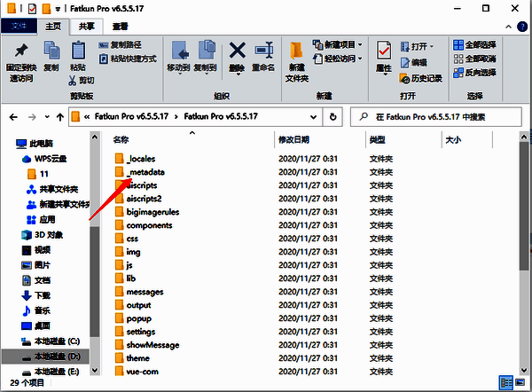Click navigation pane scroll down arrow
Screen dimensions: 532x392
point(95,371)
